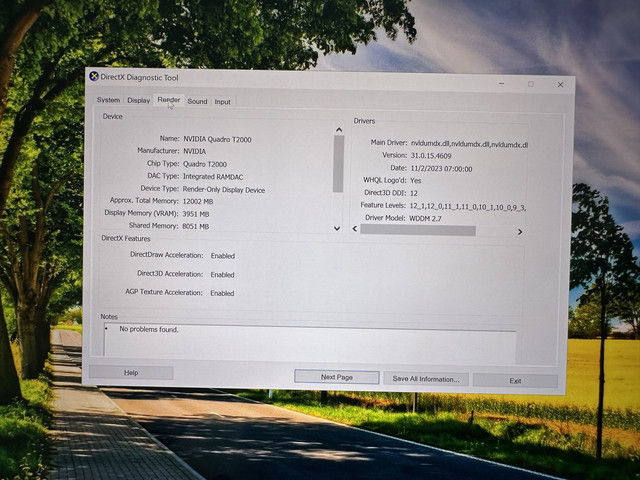Click shared memory value '8051 MB'
The width and height of the screenshot is (640, 480).
196,226
